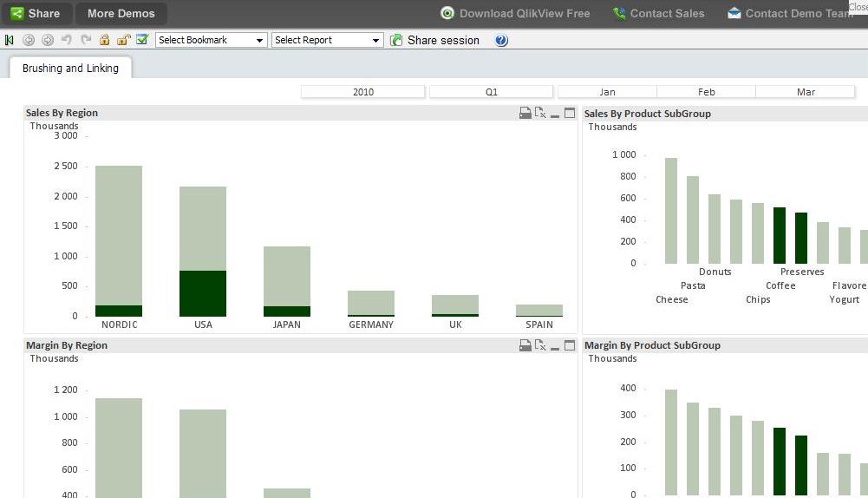Click the Share session button

[434, 40]
